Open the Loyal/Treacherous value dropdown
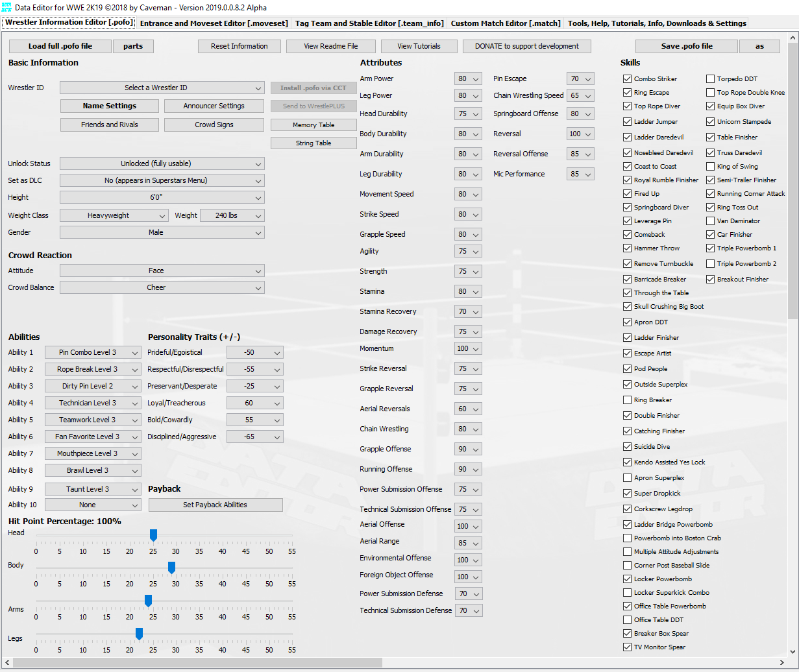The image size is (799, 672). tap(255, 403)
